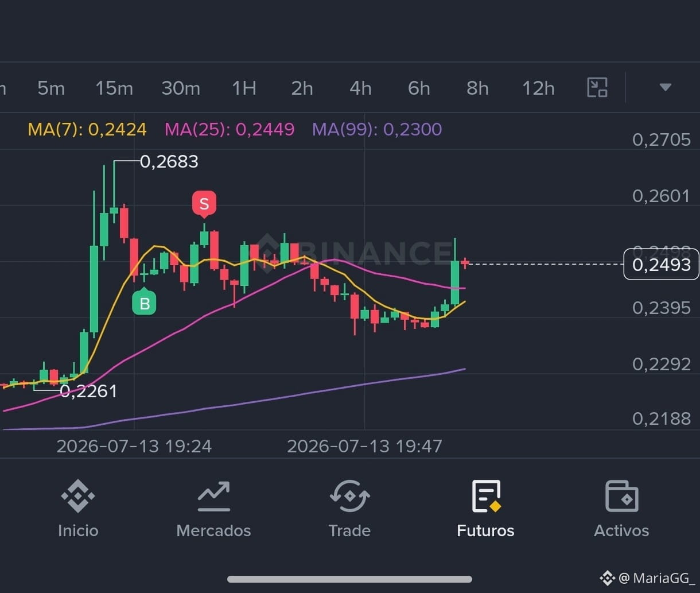
Task: Choose the 6h timeframe
Action: 419,88
